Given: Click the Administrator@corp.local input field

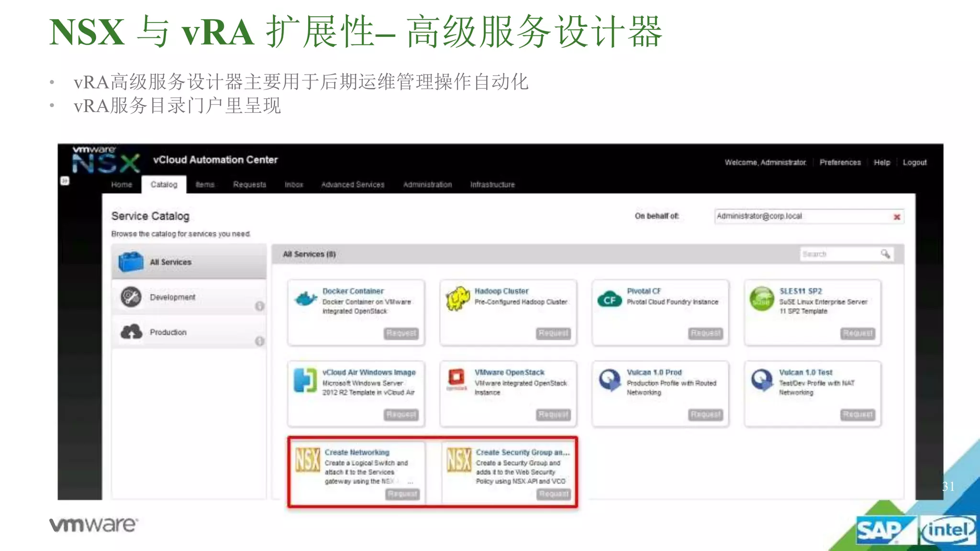Looking at the screenshot, I should pyautogui.click(x=809, y=216).
